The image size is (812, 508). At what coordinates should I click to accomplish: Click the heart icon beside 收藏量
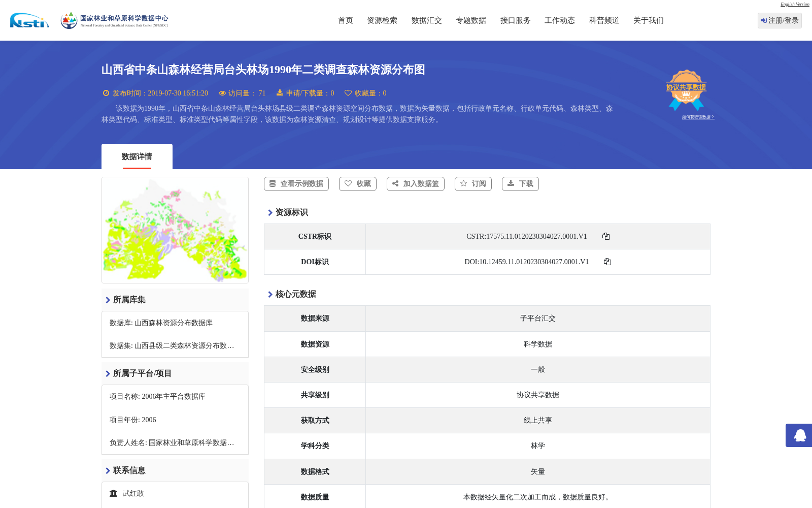(x=348, y=93)
